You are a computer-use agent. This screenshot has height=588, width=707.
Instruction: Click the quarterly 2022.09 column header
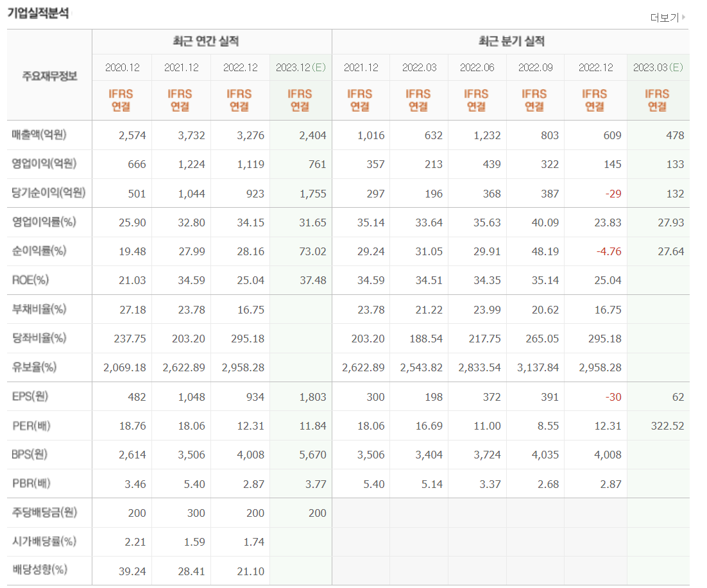535,67
